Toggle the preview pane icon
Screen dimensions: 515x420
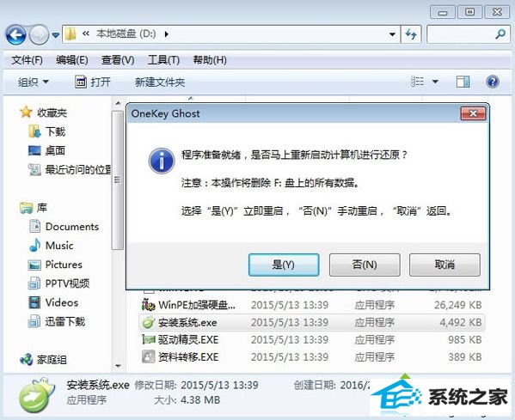coord(463,82)
